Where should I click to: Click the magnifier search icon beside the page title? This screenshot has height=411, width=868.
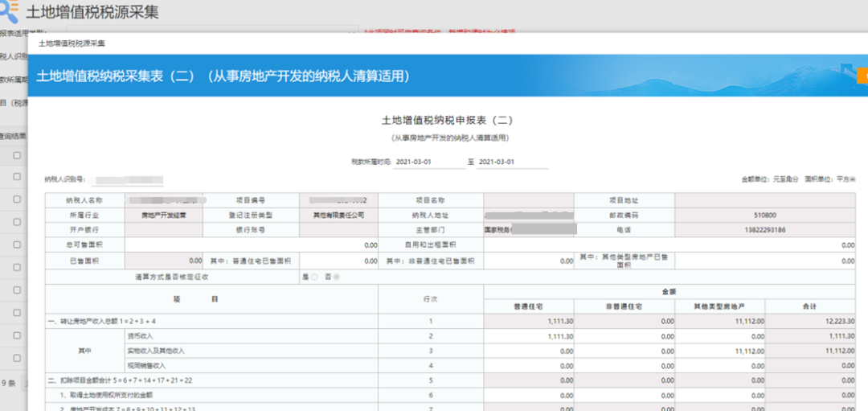coord(10,11)
